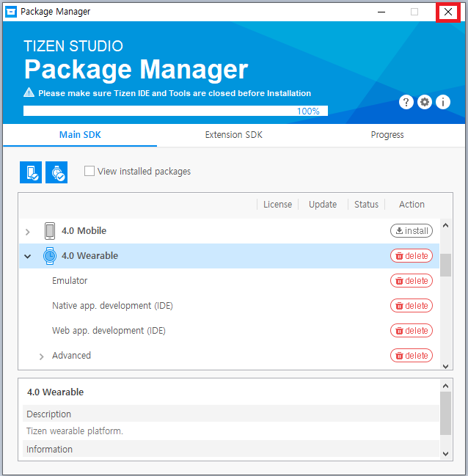Select the 4.0 Wearable row label

[x=89, y=256]
